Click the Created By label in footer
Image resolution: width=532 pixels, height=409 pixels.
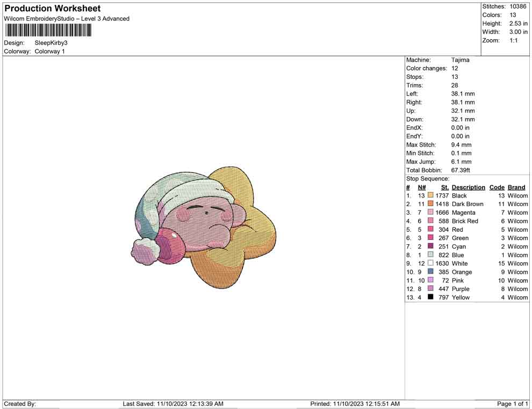pyautogui.click(x=20, y=404)
